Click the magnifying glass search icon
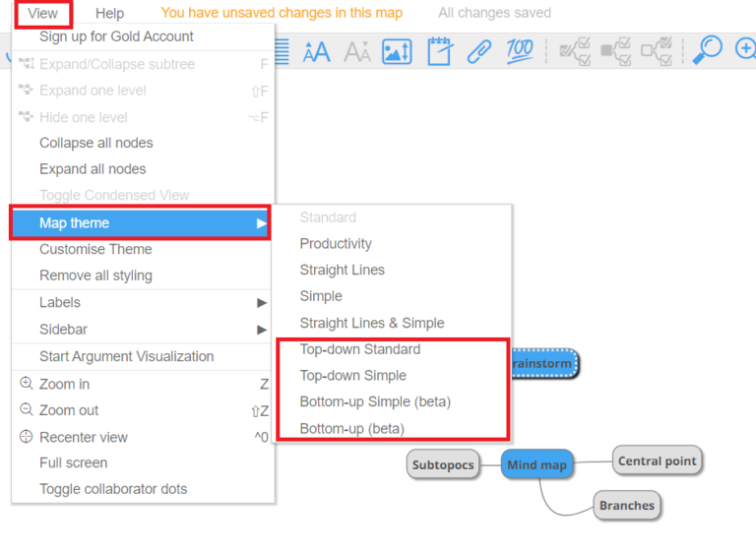Image resolution: width=756 pixels, height=551 pixels. 707,50
